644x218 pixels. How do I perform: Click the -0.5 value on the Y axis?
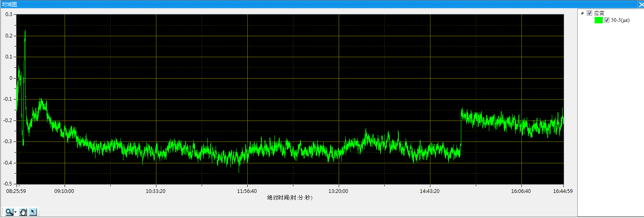(8, 184)
